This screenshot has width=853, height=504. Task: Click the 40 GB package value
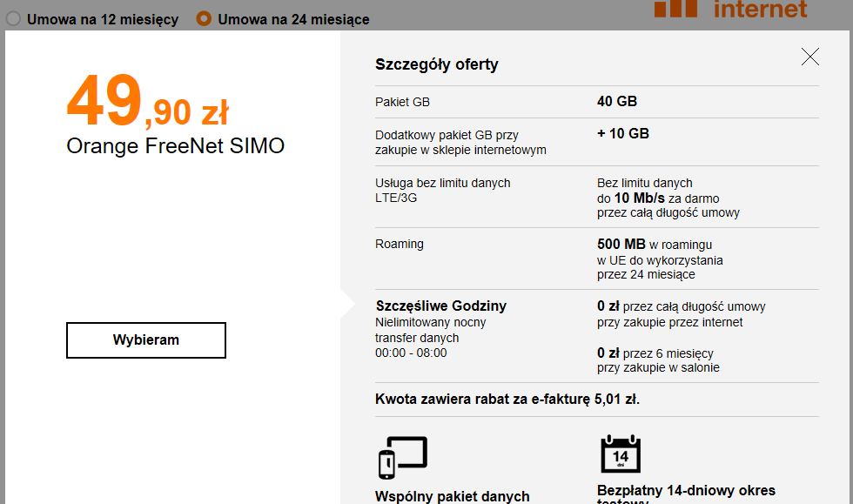(x=617, y=102)
